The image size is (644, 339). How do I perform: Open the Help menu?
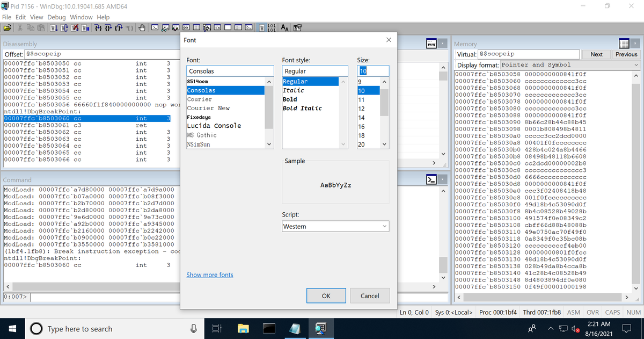(x=103, y=17)
